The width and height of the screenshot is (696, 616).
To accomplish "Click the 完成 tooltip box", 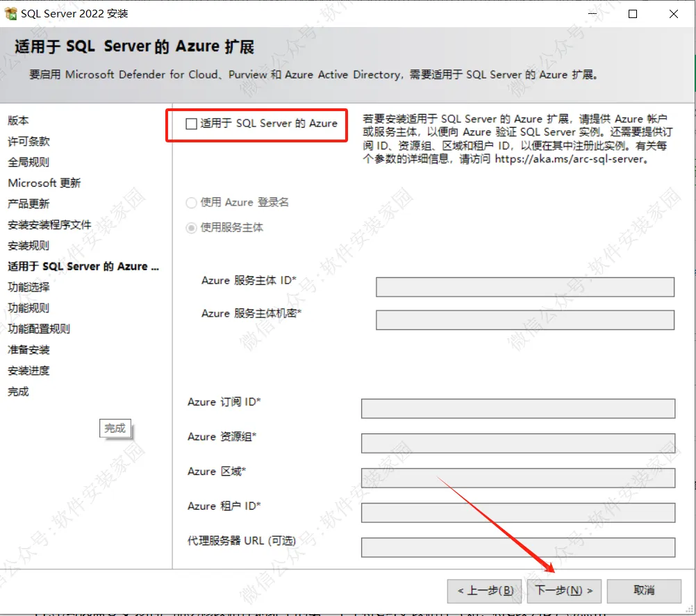I will (x=115, y=428).
